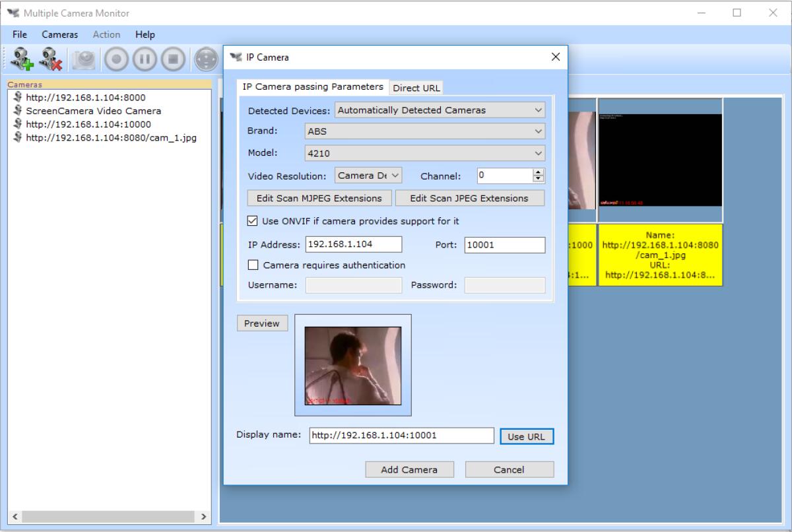The width and height of the screenshot is (792, 532).
Task: Enable camera requires authentication
Action: 252,265
